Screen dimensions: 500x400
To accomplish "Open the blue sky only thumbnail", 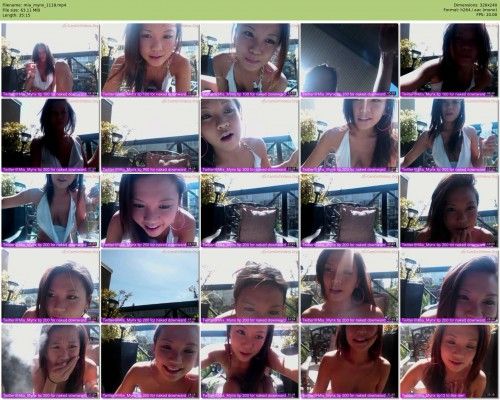I will 150,286.
